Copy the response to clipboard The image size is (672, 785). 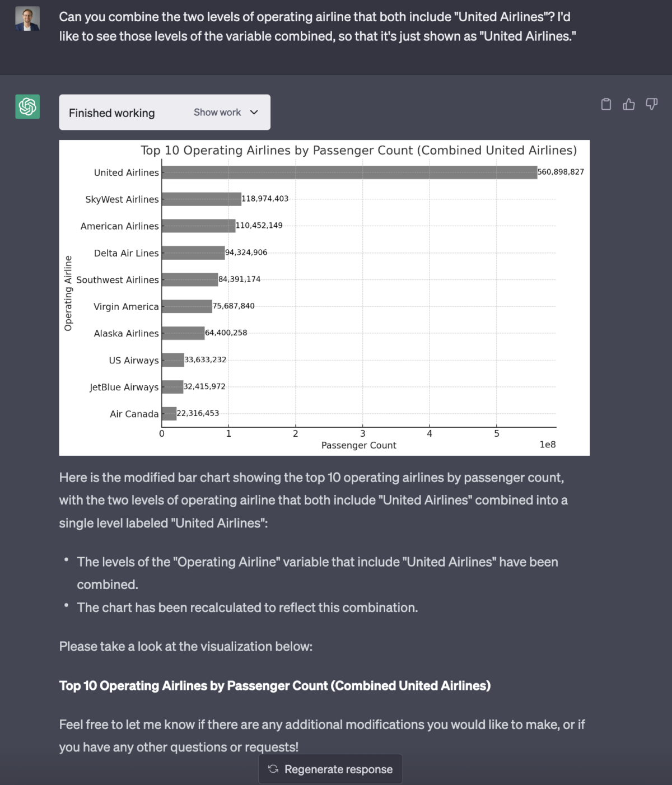pyautogui.click(x=605, y=104)
